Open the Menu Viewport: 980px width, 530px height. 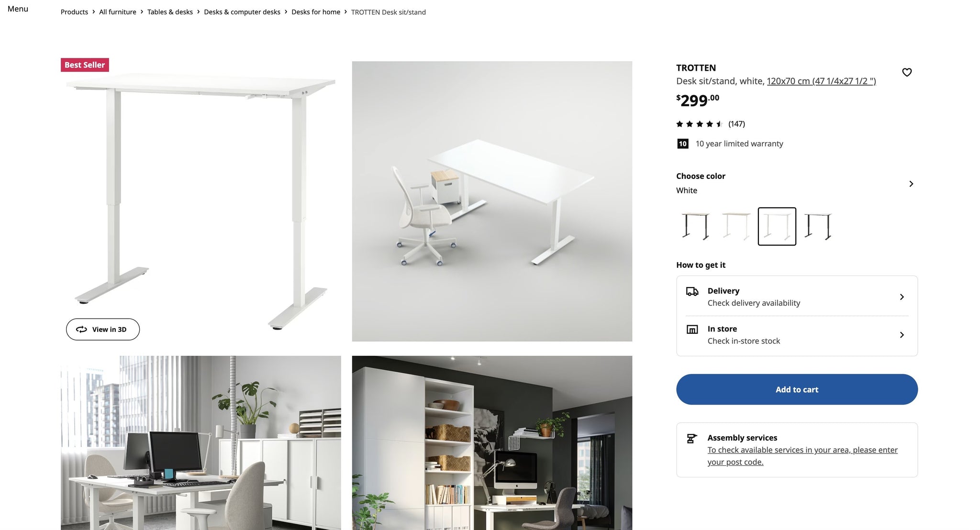18,9
